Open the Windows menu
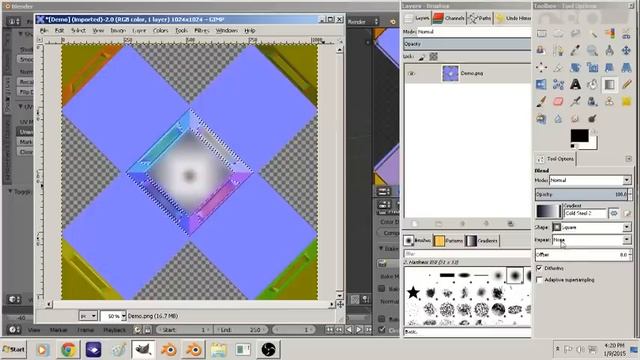The height and width of the screenshot is (360, 640). pos(227,31)
